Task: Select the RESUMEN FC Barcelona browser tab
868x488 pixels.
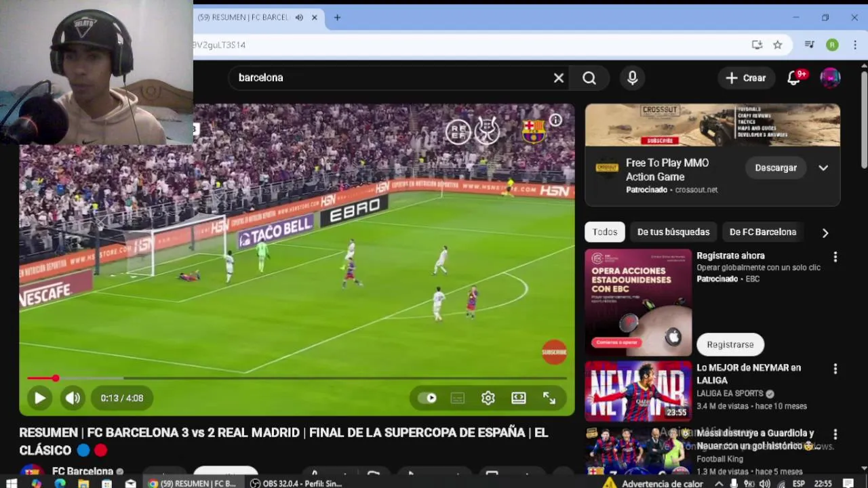Action: (243, 18)
